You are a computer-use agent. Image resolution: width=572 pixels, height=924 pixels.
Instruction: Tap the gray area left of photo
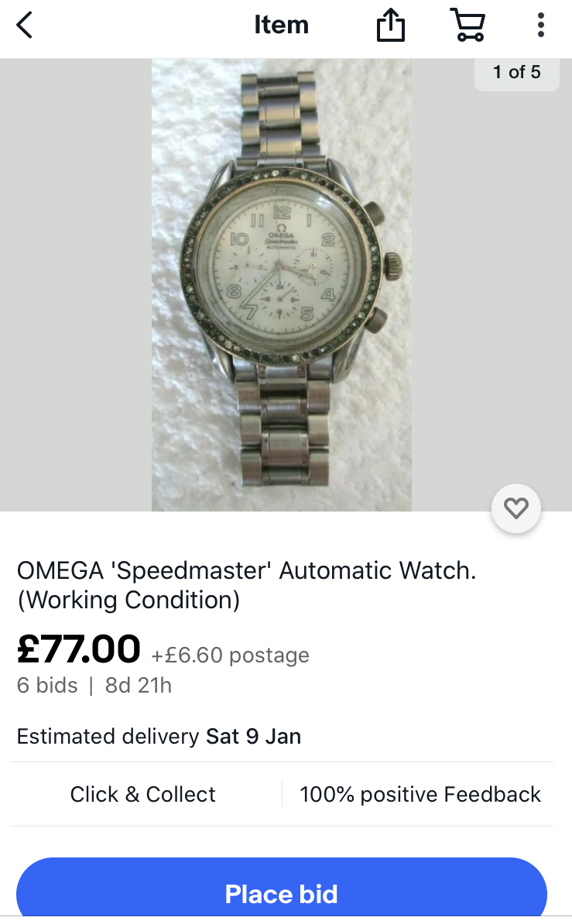[76, 285]
